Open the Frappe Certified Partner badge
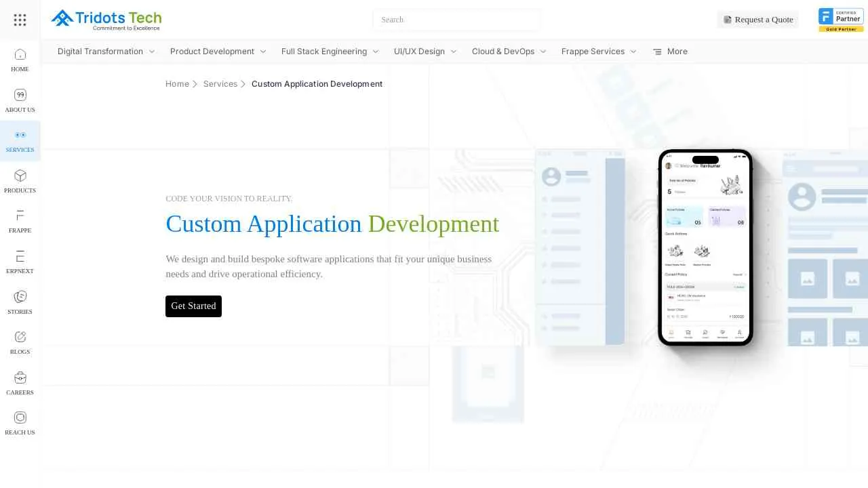 tap(841, 20)
